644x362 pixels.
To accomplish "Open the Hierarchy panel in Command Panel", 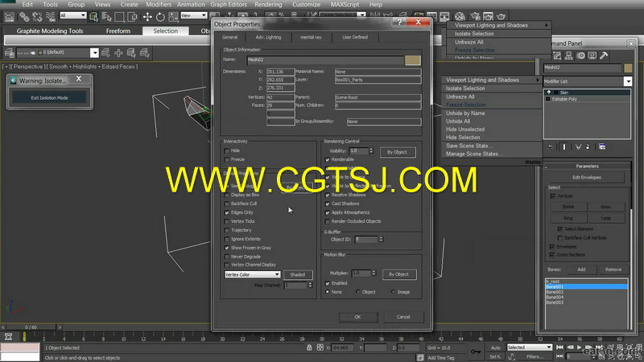I will pyautogui.click(x=569, y=56).
